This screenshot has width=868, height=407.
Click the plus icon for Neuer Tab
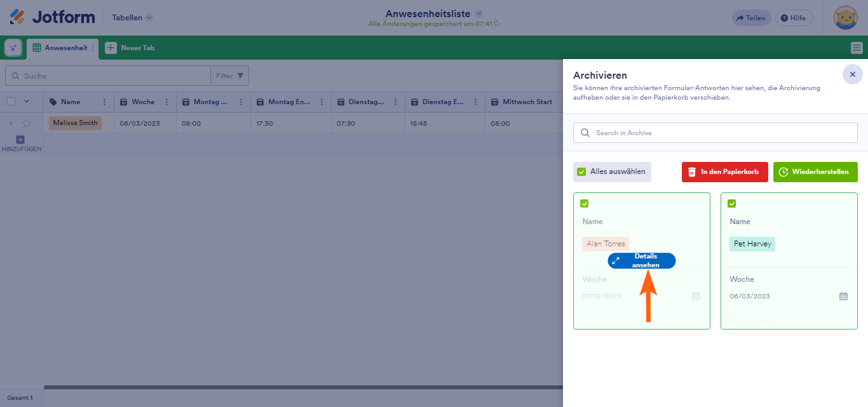coord(111,48)
